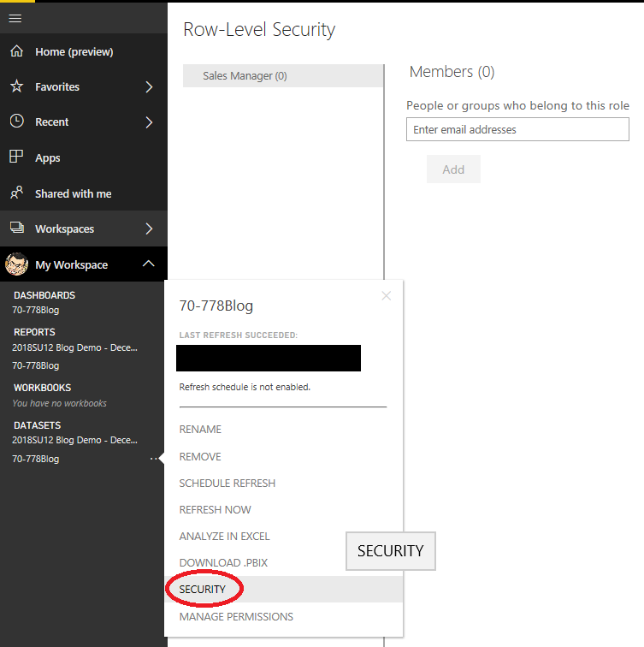Image resolution: width=644 pixels, height=647 pixels.
Task: Select 70-778Blog under Datasets
Action: tap(36, 460)
